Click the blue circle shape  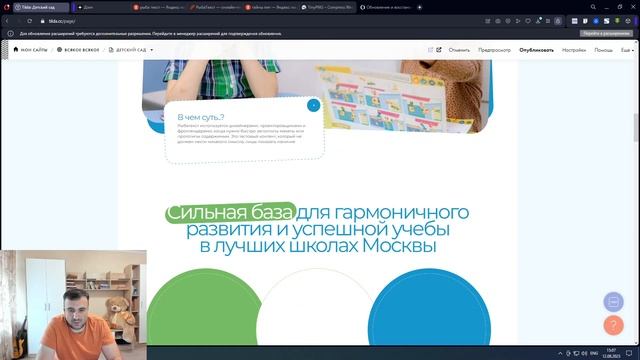(x=429, y=307)
